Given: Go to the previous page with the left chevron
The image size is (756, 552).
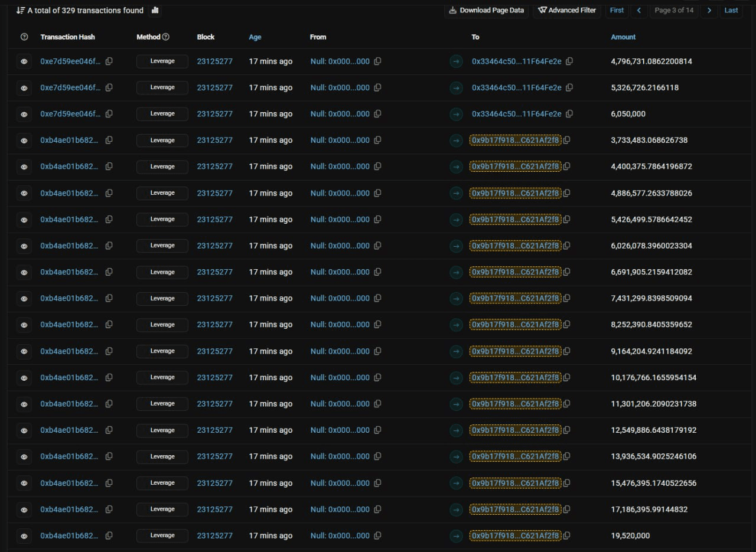Looking at the screenshot, I should click(638, 10).
